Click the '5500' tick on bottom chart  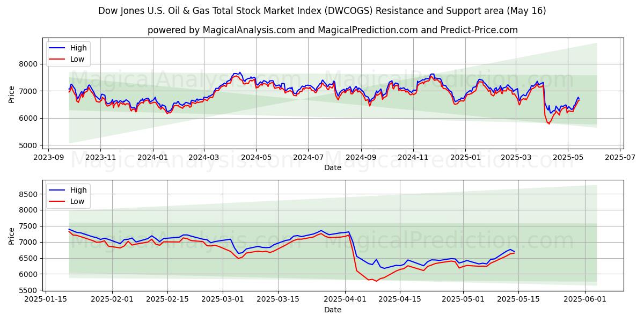tap(29, 290)
